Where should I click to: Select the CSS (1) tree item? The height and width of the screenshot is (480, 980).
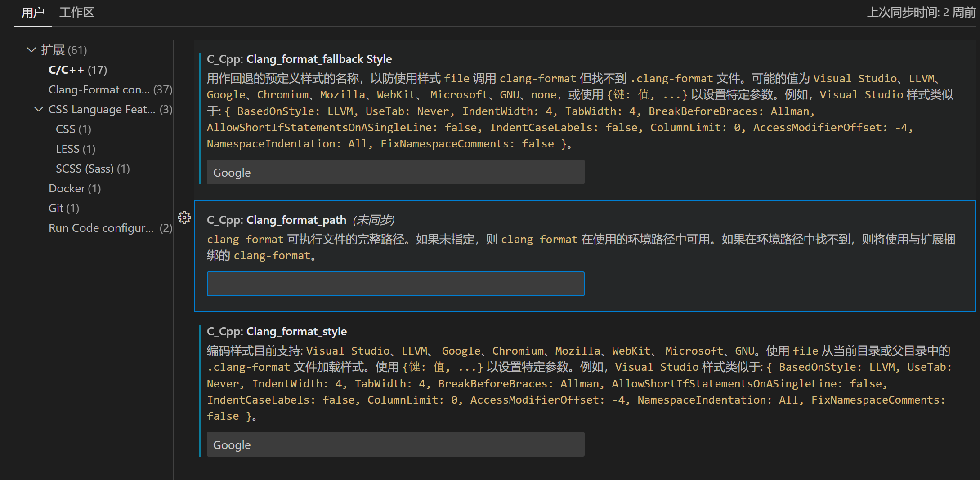(x=73, y=129)
